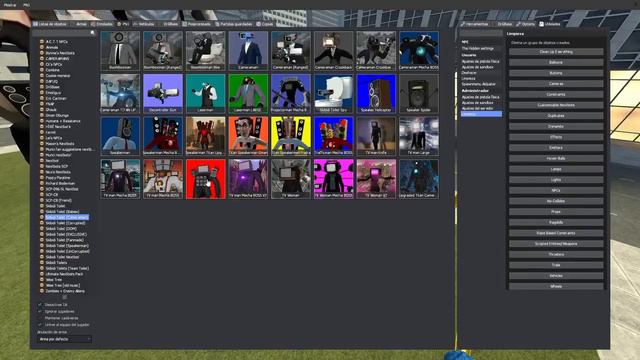Select the highlighted Limpieza entry under Administrador

[481, 114]
